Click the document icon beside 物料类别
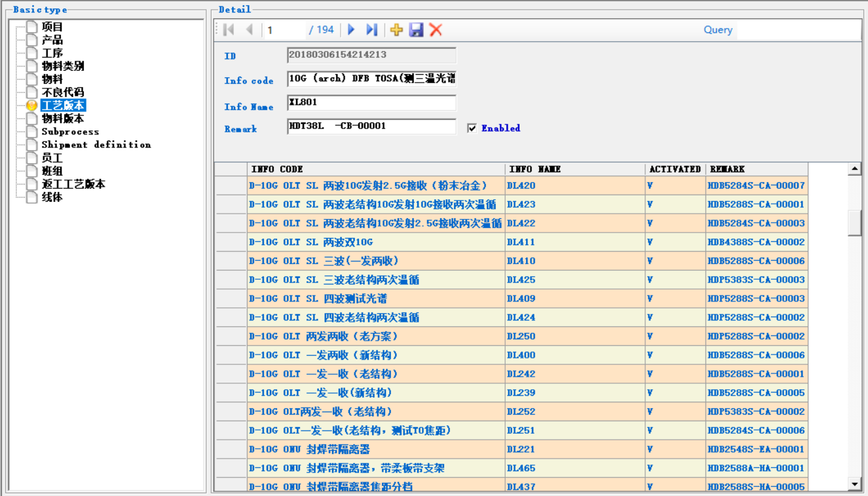The height and width of the screenshot is (496, 868). (x=31, y=66)
